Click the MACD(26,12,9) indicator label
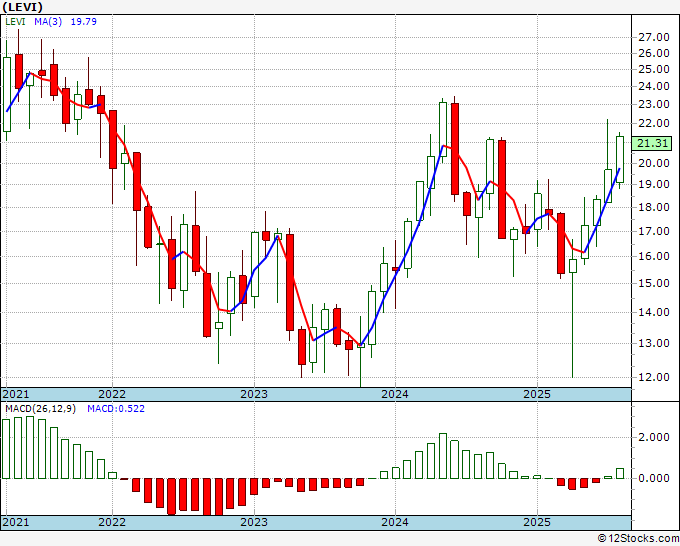 pyautogui.click(x=40, y=409)
